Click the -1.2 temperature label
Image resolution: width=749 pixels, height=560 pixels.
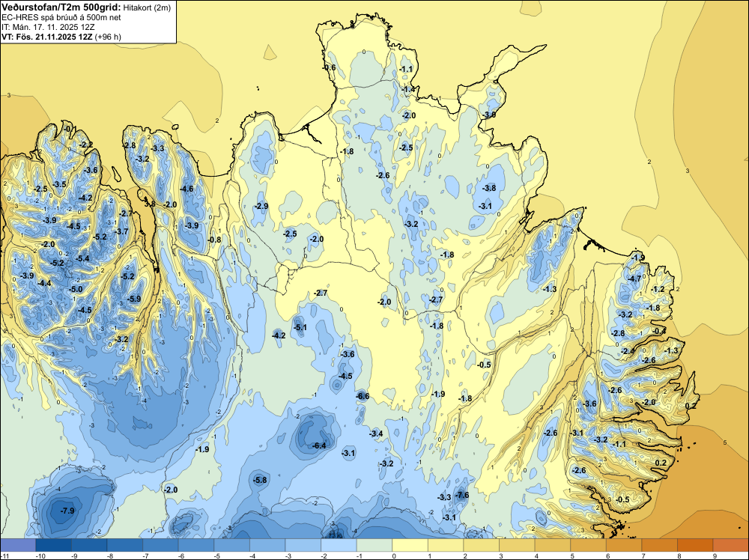pyautogui.click(x=658, y=289)
